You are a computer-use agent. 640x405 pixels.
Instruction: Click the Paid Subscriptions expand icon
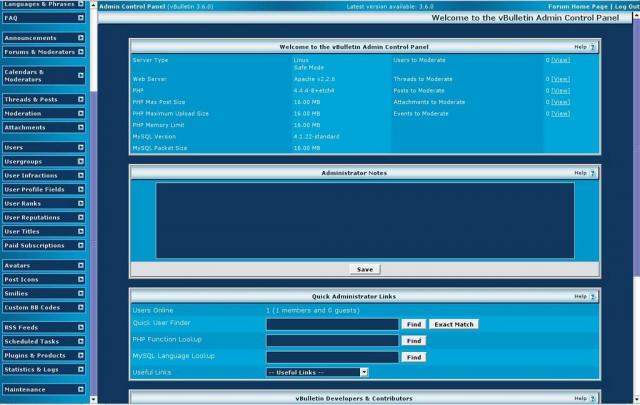click(x=80, y=245)
